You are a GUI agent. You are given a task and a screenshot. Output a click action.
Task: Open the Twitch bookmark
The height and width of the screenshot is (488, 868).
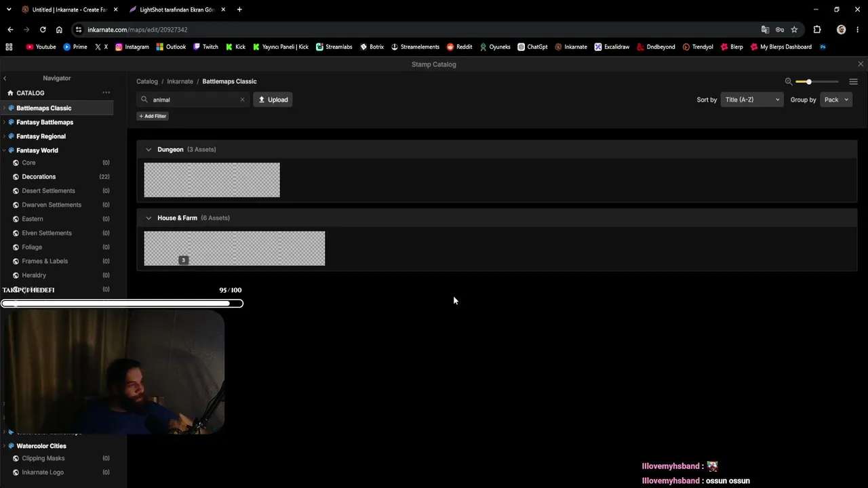click(205, 47)
